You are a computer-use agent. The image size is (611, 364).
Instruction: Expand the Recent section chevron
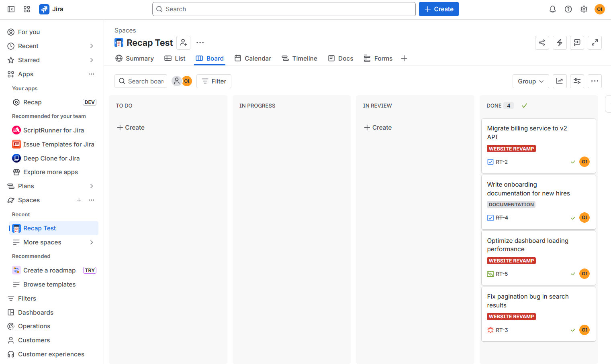coord(92,46)
